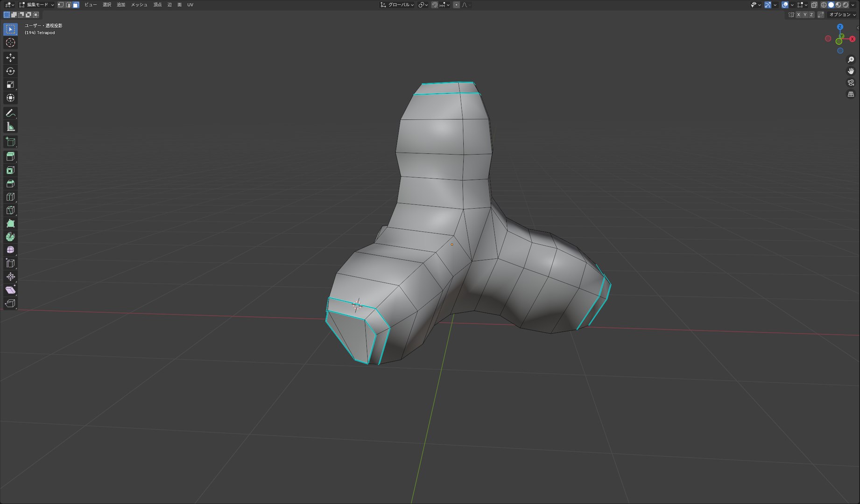The width and height of the screenshot is (860, 504).
Task: Open the UV menu
Action: click(190, 5)
